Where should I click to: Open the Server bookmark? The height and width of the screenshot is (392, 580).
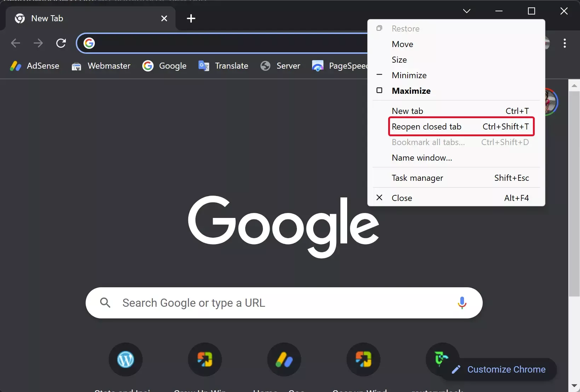click(280, 66)
